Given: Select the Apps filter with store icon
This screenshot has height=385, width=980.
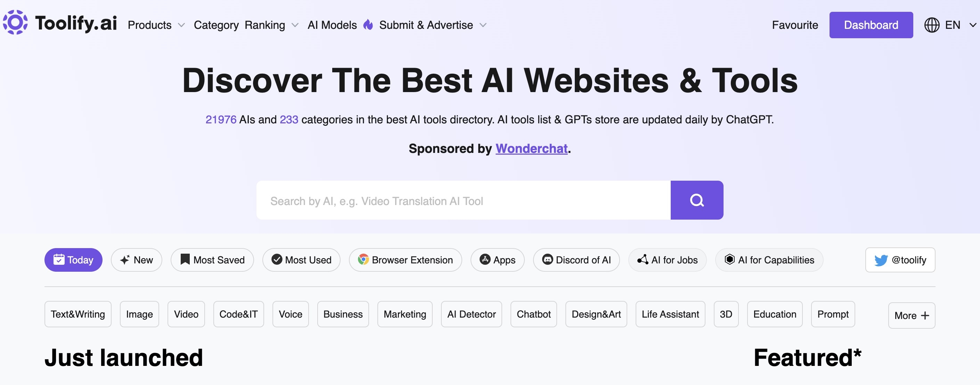Looking at the screenshot, I should click(497, 260).
